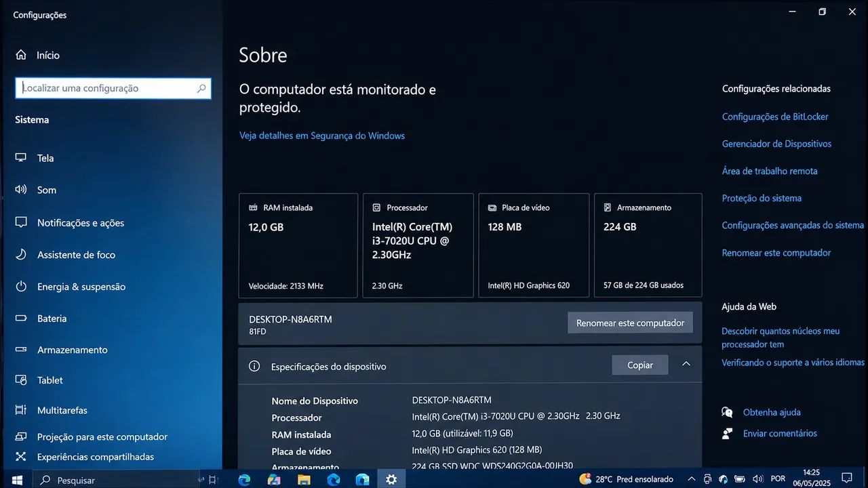This screenshot has width=868, height=488.
Task: Select the Armazenamento 224 GB card
Action: (648, 245)
